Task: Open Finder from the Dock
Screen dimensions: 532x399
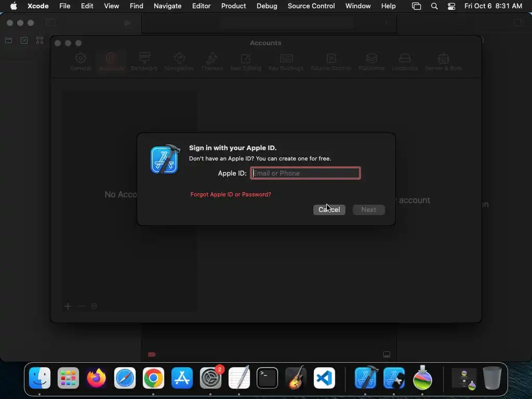Action: [39, 378]
